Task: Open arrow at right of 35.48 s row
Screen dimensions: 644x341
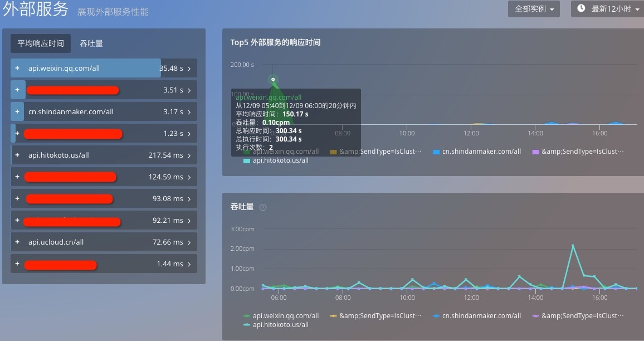Action: (189, 69)
